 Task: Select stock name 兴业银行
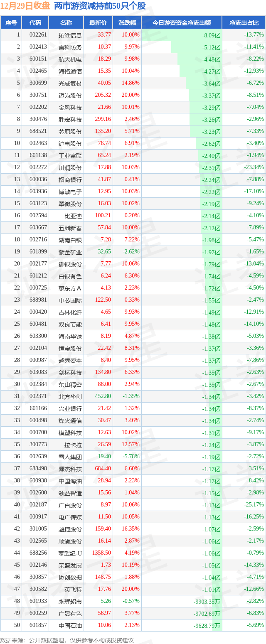point(71,408)
